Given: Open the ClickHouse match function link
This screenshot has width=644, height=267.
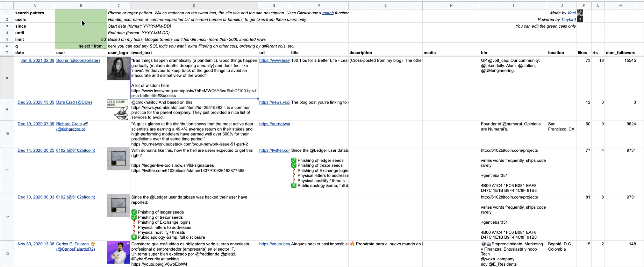Looking at the screenshot, I should tap(328, 13).
